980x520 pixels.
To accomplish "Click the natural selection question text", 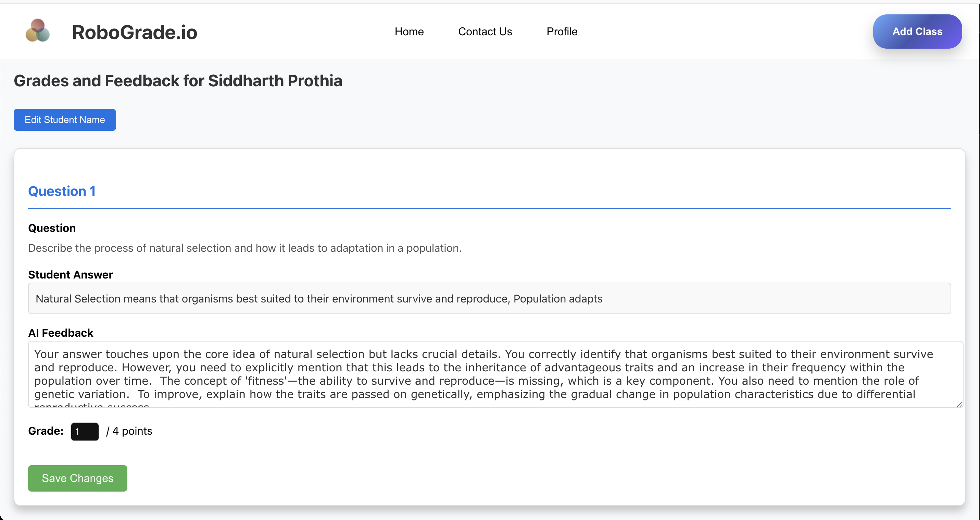I will 244,248.
